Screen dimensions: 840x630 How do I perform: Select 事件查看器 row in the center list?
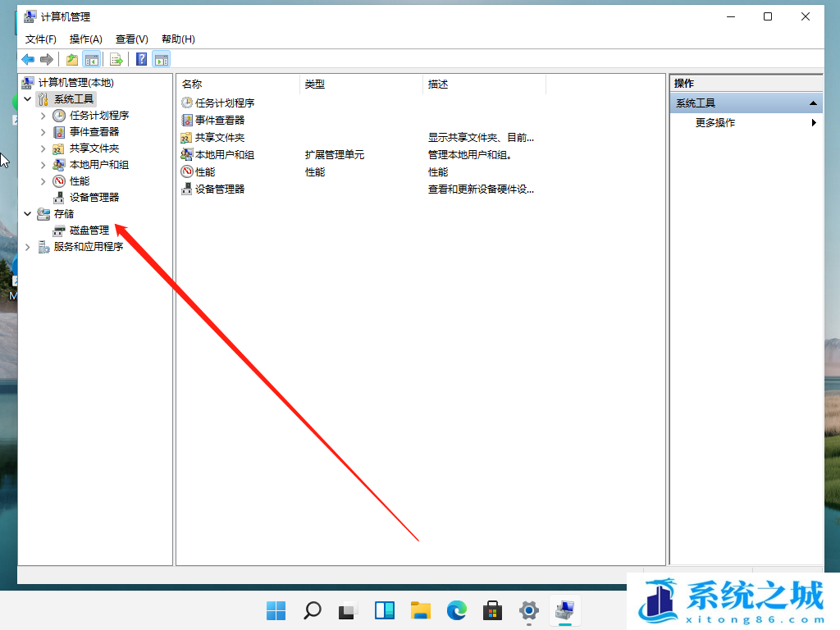tap(220, 120)
